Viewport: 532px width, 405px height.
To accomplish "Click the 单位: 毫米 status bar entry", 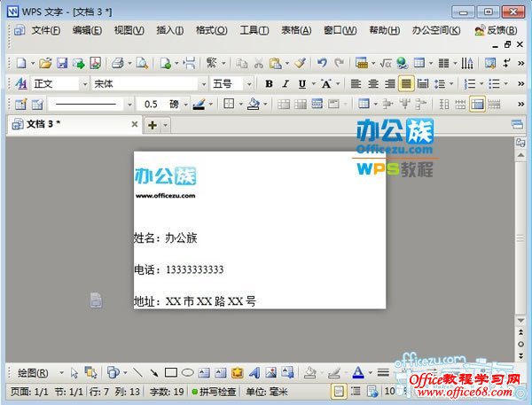I will (x=266, y=392).
